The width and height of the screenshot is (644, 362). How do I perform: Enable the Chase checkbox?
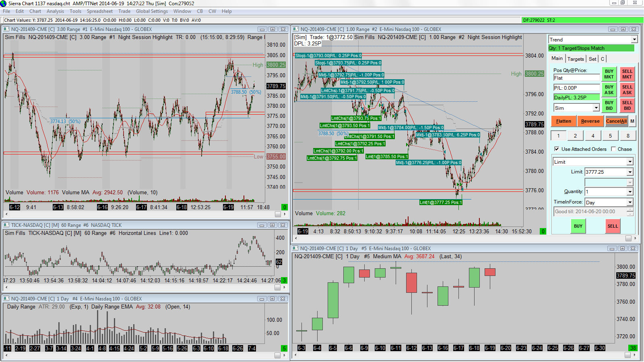[613, 149]
